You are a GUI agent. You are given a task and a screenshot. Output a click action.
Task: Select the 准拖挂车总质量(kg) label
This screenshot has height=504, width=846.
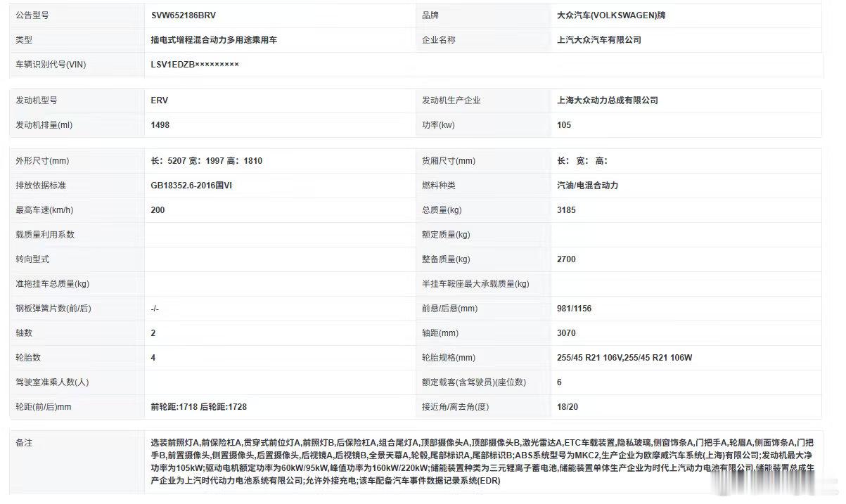point(52,284)
